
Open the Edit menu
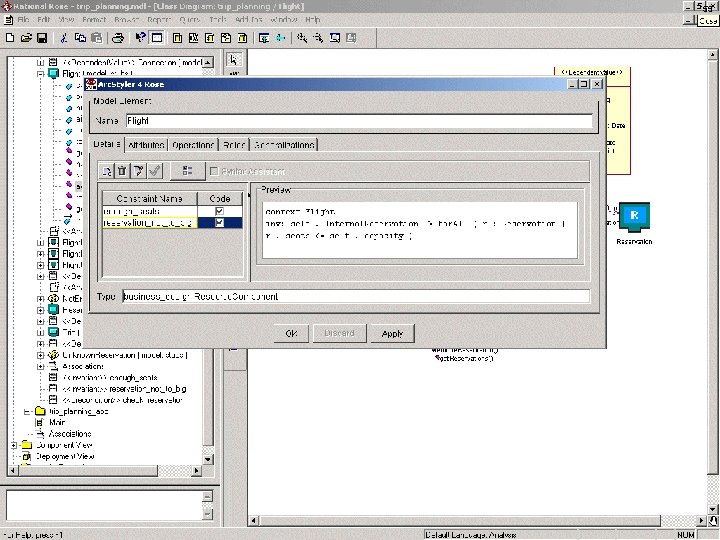[44, 20]
